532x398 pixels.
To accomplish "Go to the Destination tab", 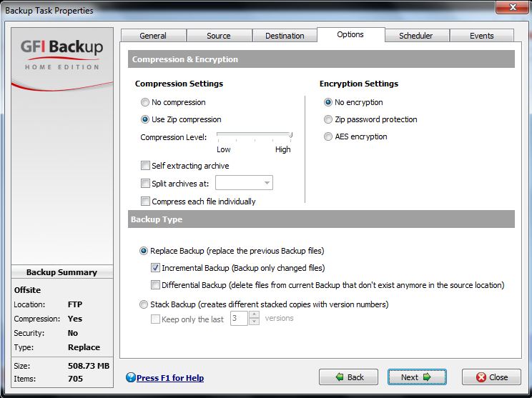I will tap(285, 36).
